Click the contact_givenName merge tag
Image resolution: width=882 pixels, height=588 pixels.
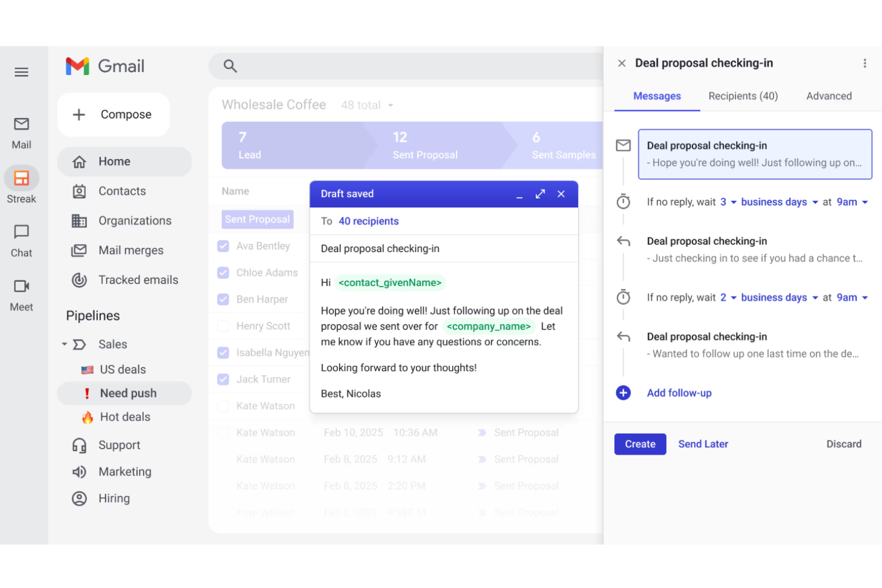(390, 283)
